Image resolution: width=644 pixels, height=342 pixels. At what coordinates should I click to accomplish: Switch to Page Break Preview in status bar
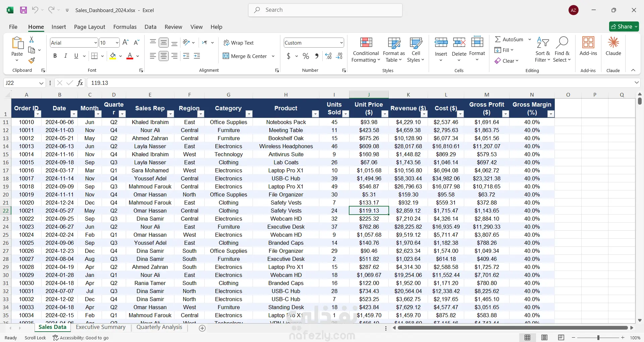point(561,337)
